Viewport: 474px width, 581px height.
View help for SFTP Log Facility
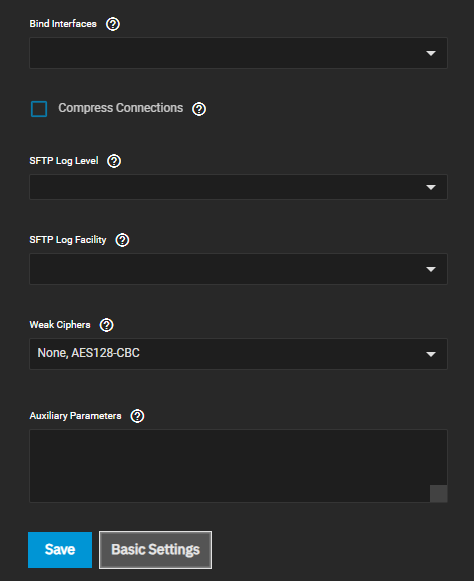(x=122, y=240)
